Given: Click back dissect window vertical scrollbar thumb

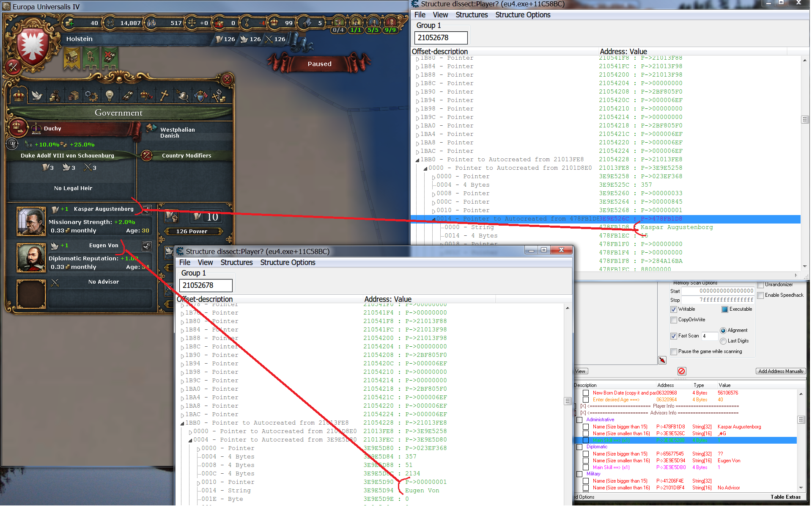Looking at the screenshot, I should [x=804, y=120].
